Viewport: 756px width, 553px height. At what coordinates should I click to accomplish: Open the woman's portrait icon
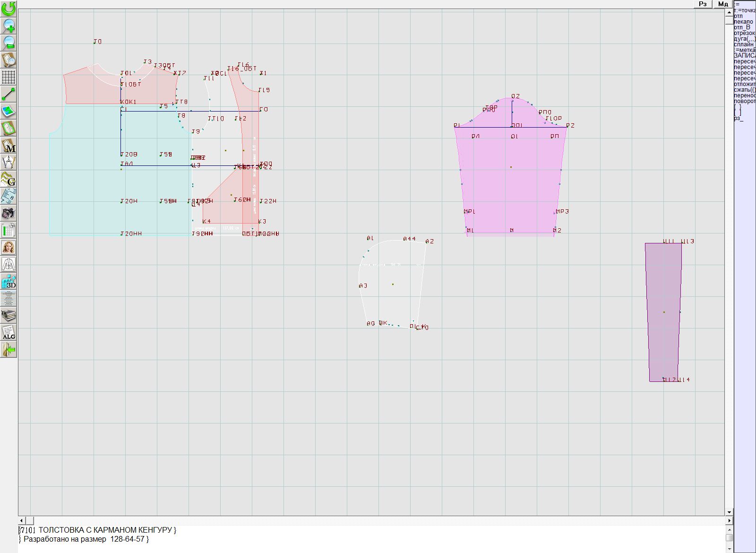point(9,247)
